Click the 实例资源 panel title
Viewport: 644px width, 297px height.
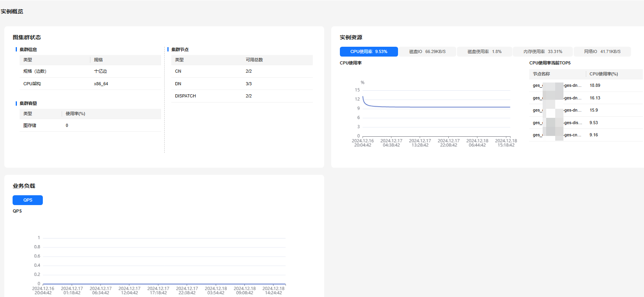coord(351,37)
